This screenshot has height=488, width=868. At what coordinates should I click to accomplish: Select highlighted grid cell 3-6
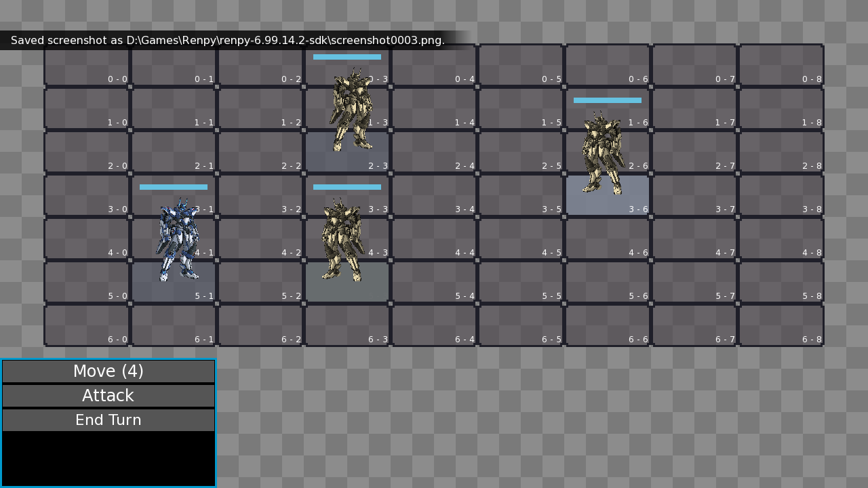coord(608,195)
